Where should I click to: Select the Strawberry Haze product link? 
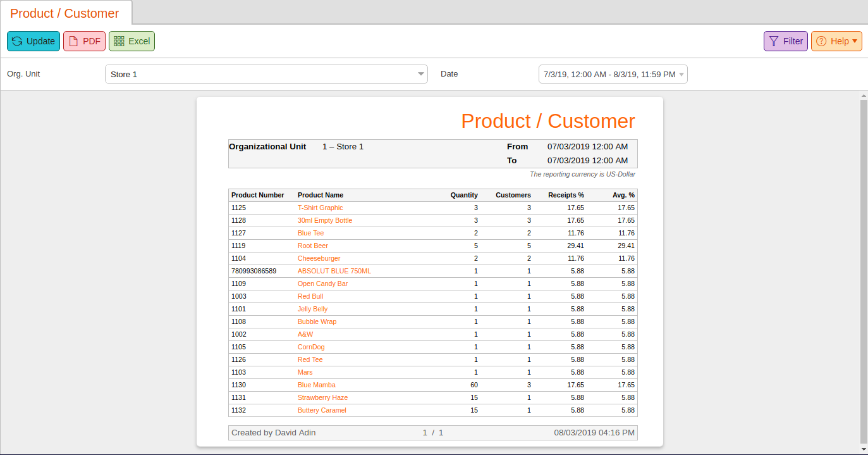(322, 397)
